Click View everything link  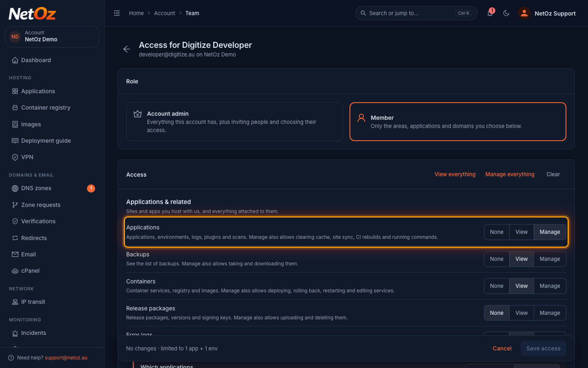455,174
